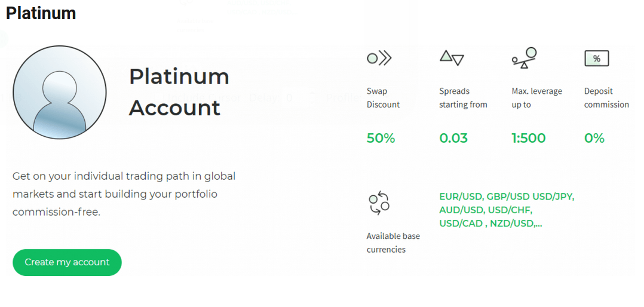The image size is (644, 307).
Task: Click the Deposit commission percent icon
Action: click(596, 59)
